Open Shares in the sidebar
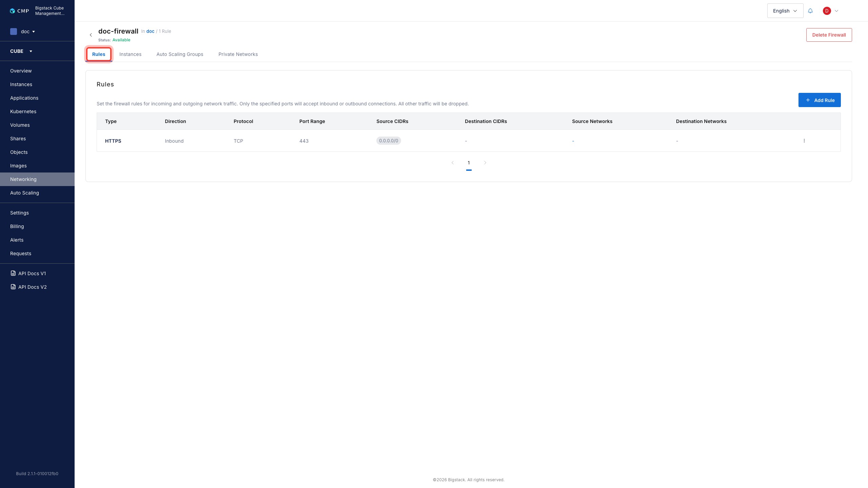 click(37, 139)
